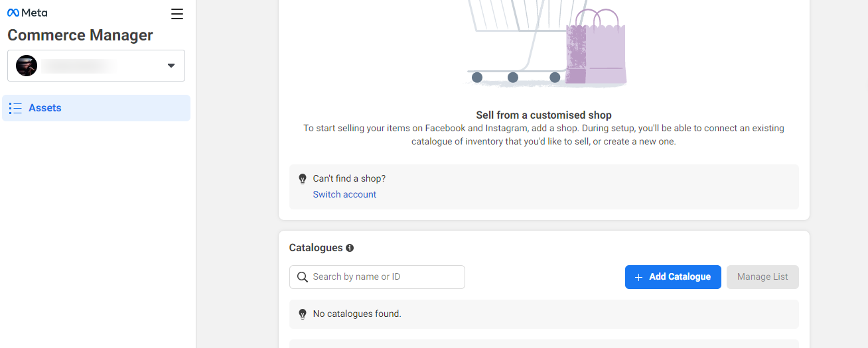
Task: Select the Assets menu item
Action: coord(45,108)
